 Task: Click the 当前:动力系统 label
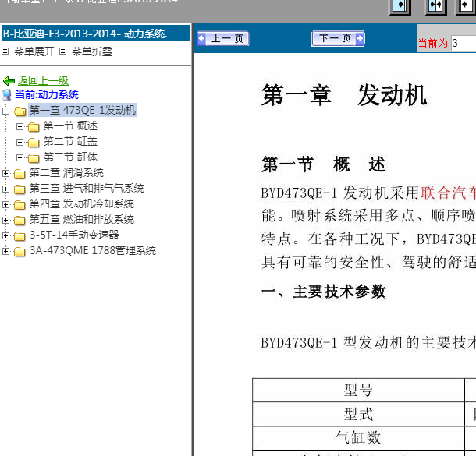[x=47, y=94]
